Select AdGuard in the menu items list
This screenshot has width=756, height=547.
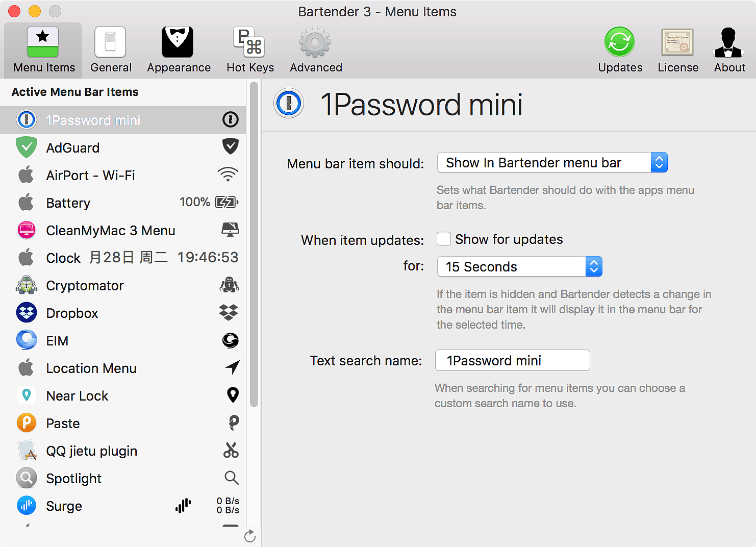tap(73, 148)
